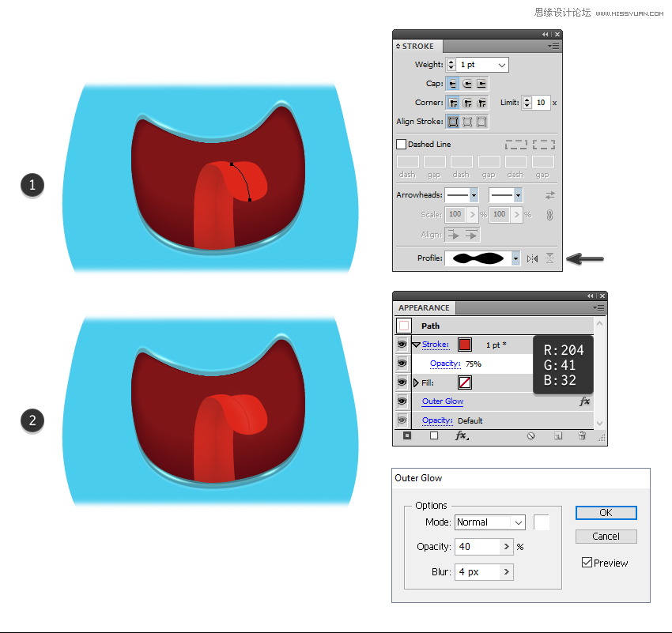Open Appearance panel flyout menu

coord(598,308)
